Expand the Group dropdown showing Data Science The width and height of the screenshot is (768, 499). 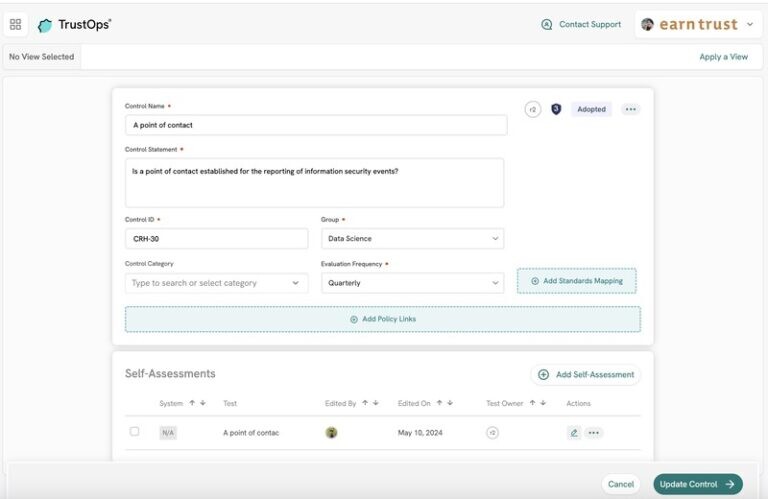click(411, 239)
